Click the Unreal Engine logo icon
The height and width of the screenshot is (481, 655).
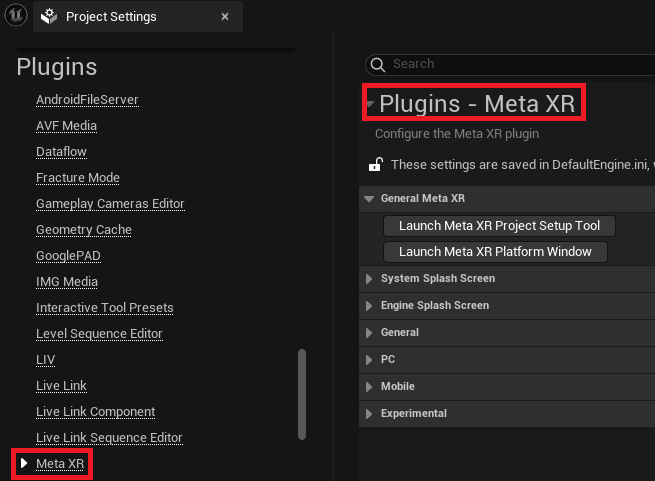click(15, 16)
